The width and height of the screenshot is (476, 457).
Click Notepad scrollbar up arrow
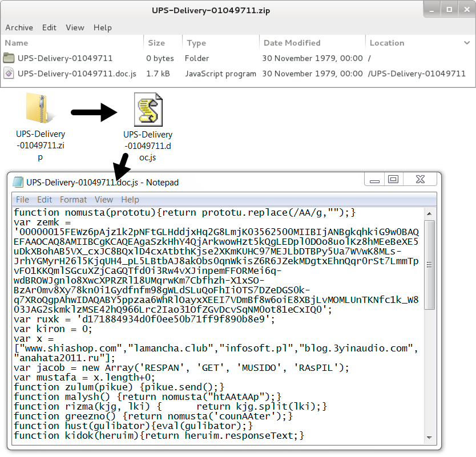[x=429, y=213]
